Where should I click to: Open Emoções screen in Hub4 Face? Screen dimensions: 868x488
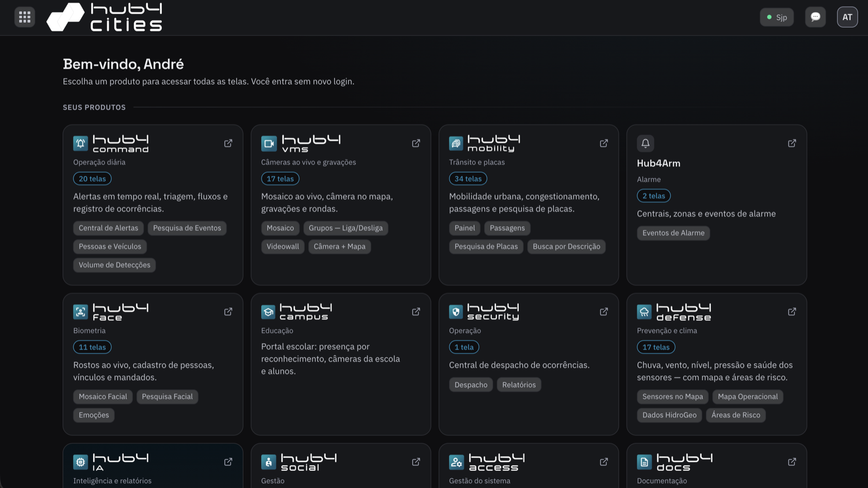point(94,415)
